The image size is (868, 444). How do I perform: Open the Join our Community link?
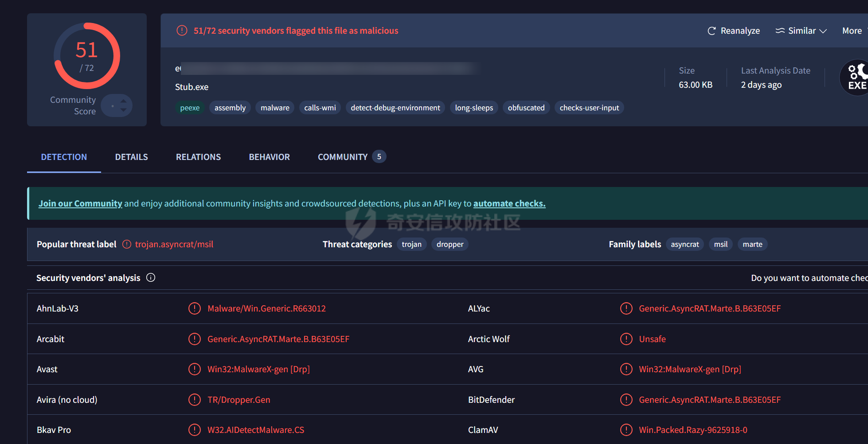(x=80, y=203)
